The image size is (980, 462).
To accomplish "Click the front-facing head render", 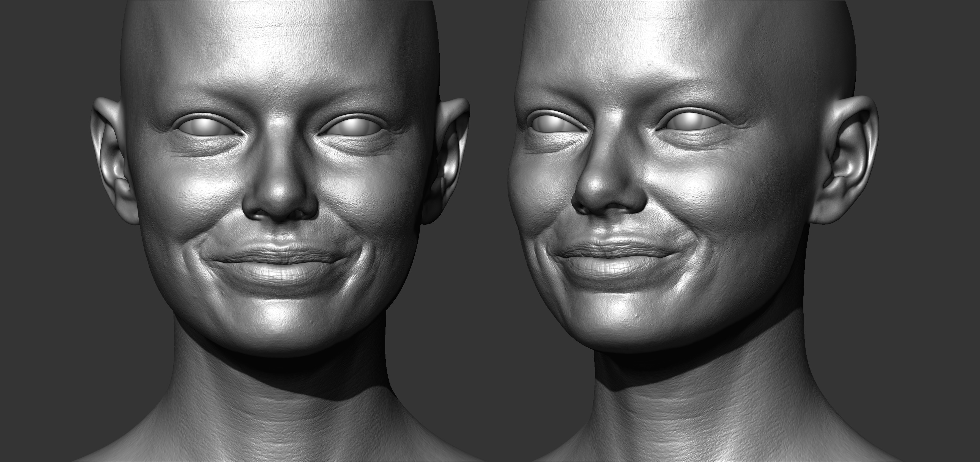I will coord(280,231).
